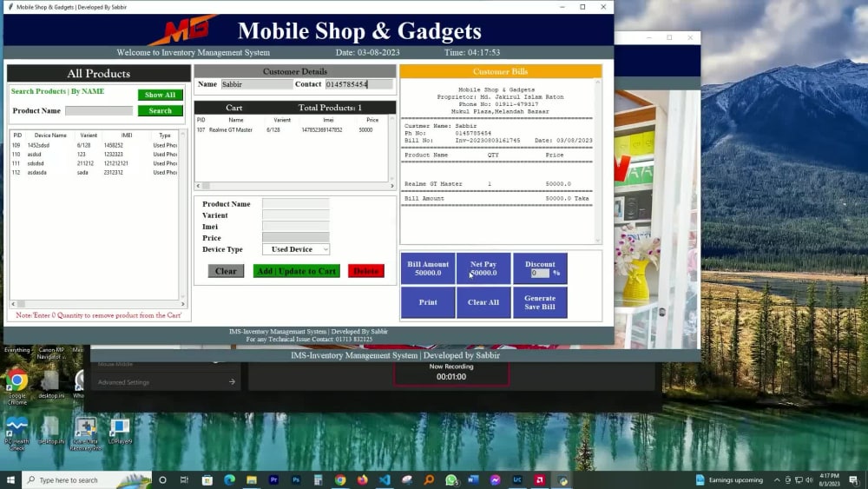
Task: Select cart row 107 Realme GT Master
Action: (292, 129)
